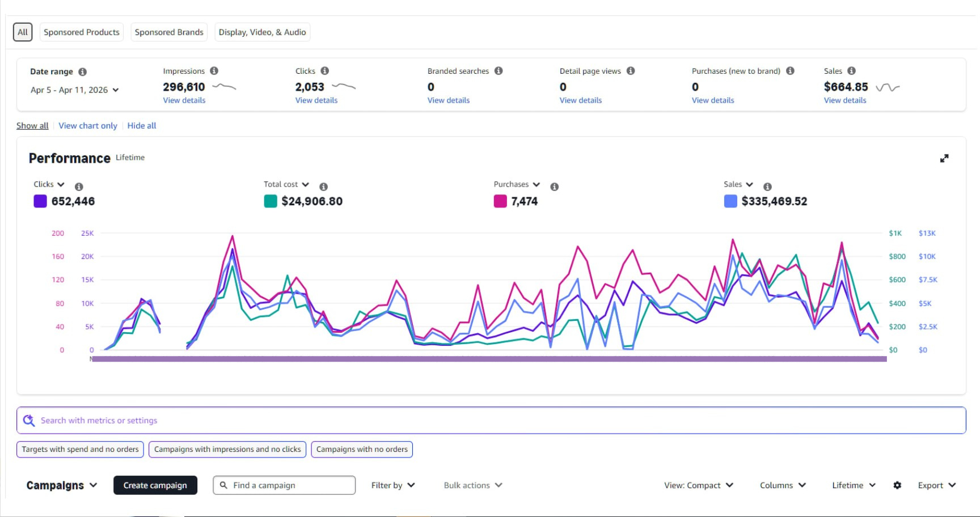980x517 pixels.
Task: Apply Campaigns with no orders filter
Action: pyautogui.click(x=362, y=450)
